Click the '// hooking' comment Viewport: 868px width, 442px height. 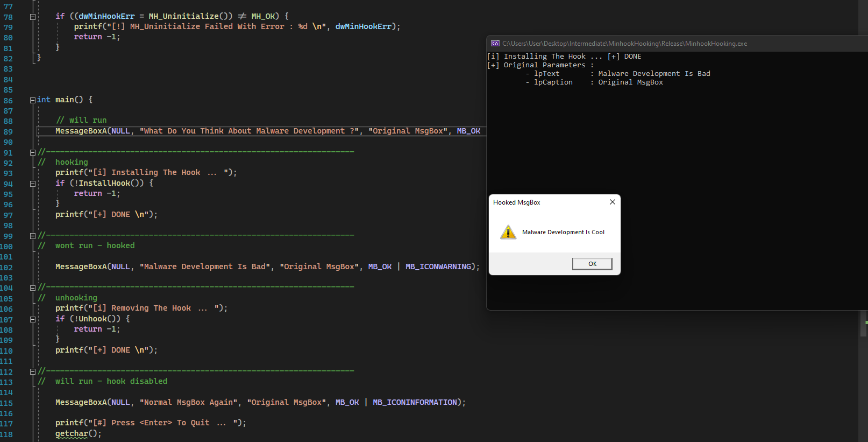(63, 162)
